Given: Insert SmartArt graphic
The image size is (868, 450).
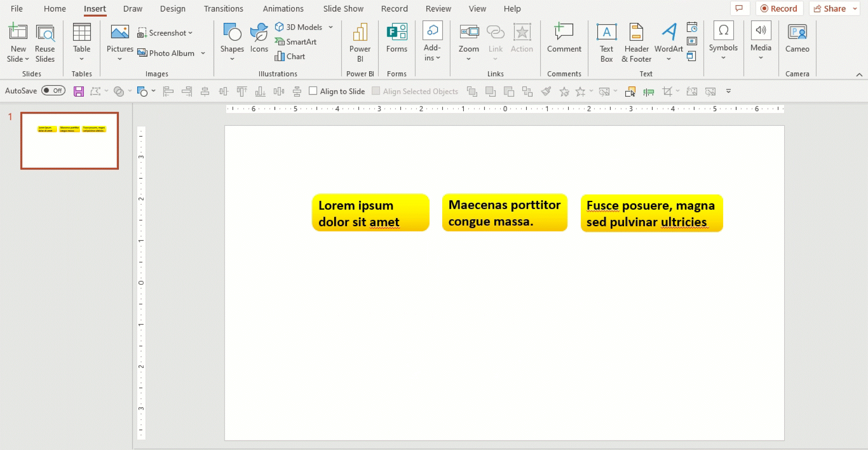Looking at the screenshot, I should 296,42.
